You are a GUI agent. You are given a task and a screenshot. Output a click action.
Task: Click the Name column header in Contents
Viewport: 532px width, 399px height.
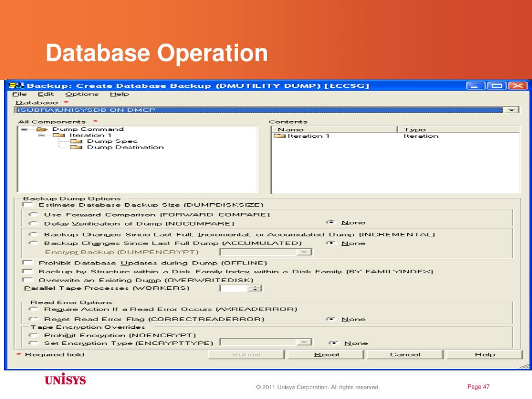[334, 129]
